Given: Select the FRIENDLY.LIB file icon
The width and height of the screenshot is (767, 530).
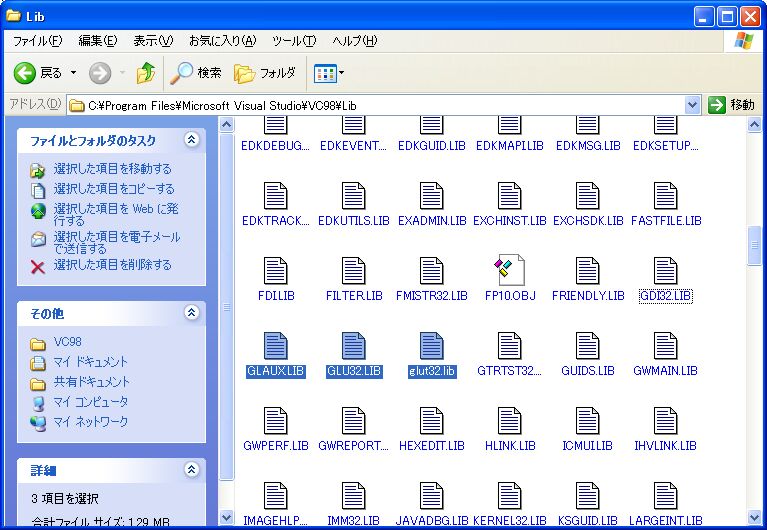Looking at the screenshot, I should pyautogui.click(x=587, y=271).
